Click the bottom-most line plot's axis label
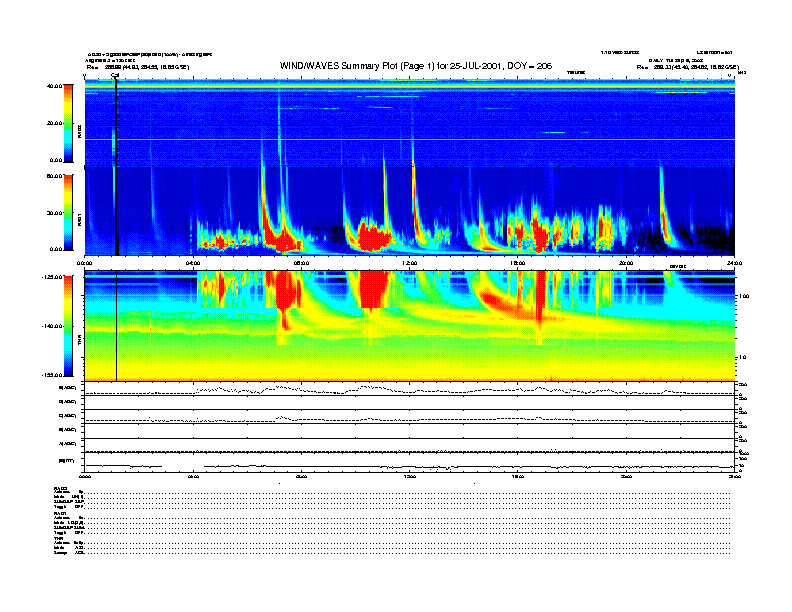This screenshot has width=792, height=612. pyautogui.click(x=67, y=461)
